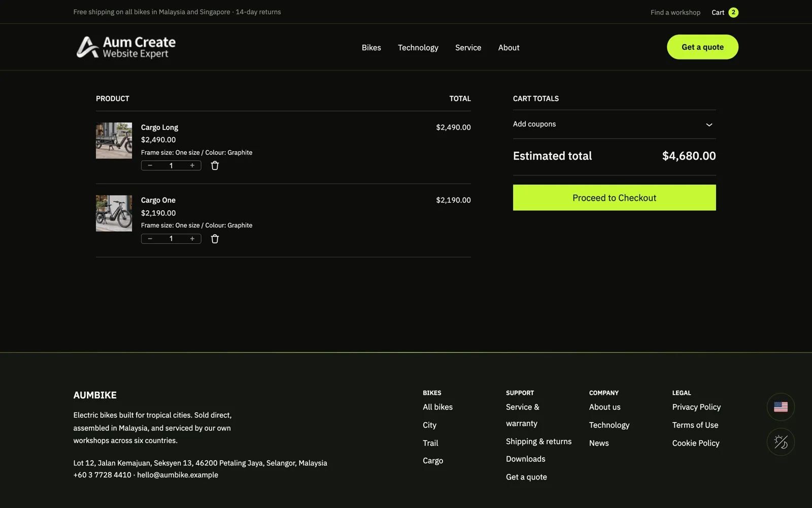
Task: Open Get a quote footer link
Action: 526,477
